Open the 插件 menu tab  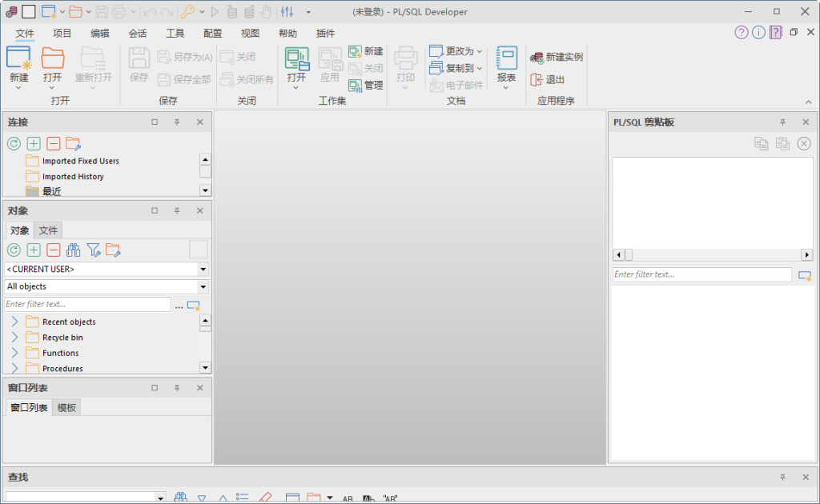(x=325, y=34)
